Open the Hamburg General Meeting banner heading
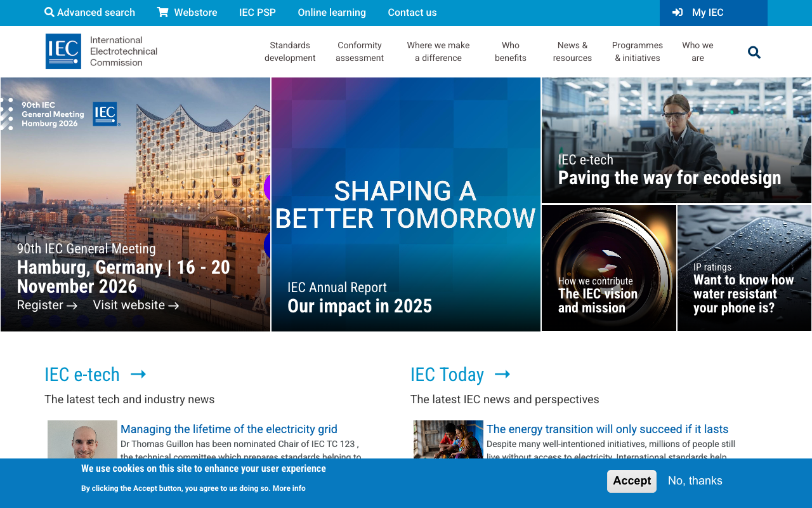 coord(124,277)
